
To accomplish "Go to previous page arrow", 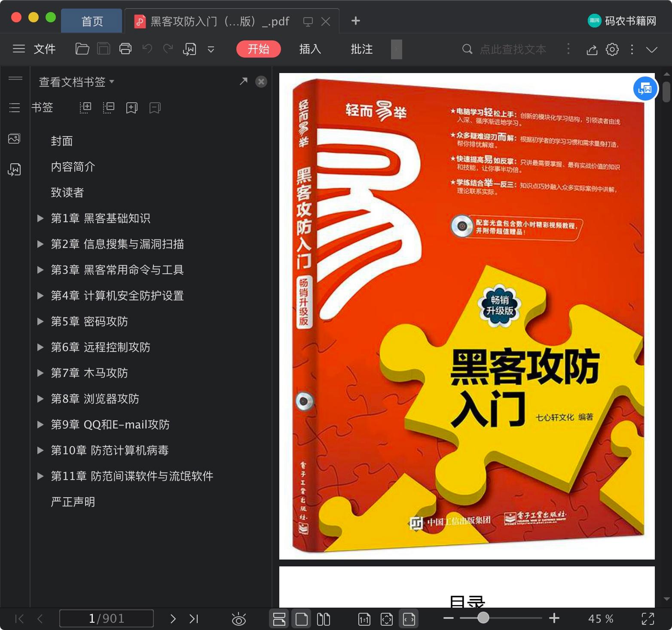I will click(x=40, y=619).
